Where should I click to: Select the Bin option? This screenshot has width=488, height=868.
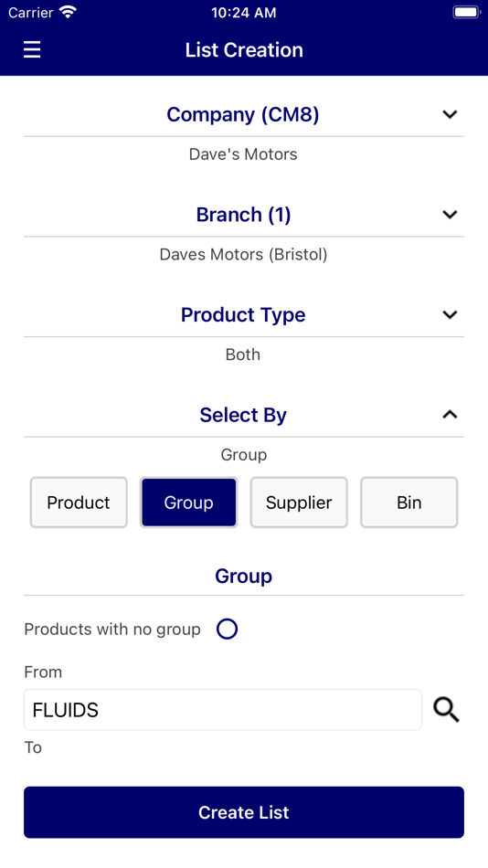409,503
